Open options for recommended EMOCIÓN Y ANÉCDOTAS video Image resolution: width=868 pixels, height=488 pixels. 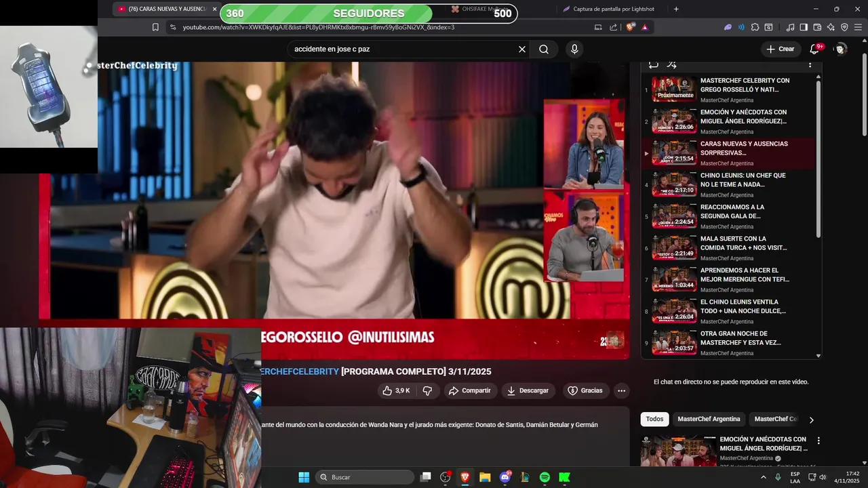pyautogui.click(x=818, y=441)
